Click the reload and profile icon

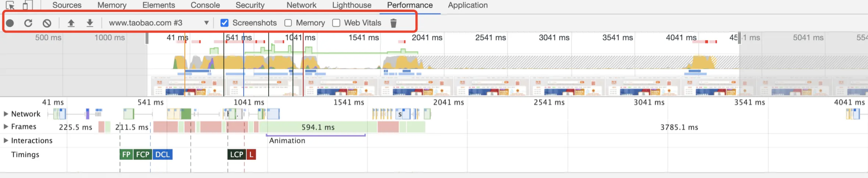(28, 23)
